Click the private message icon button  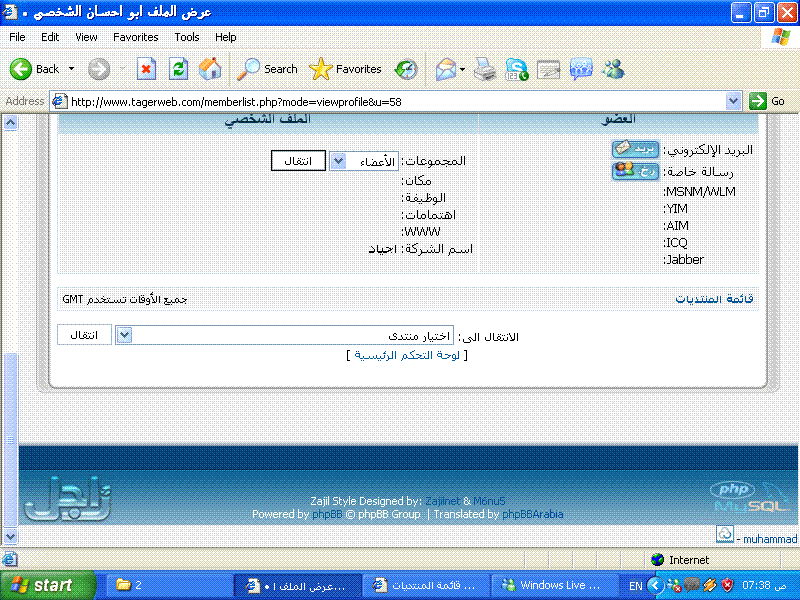[635, 170]
